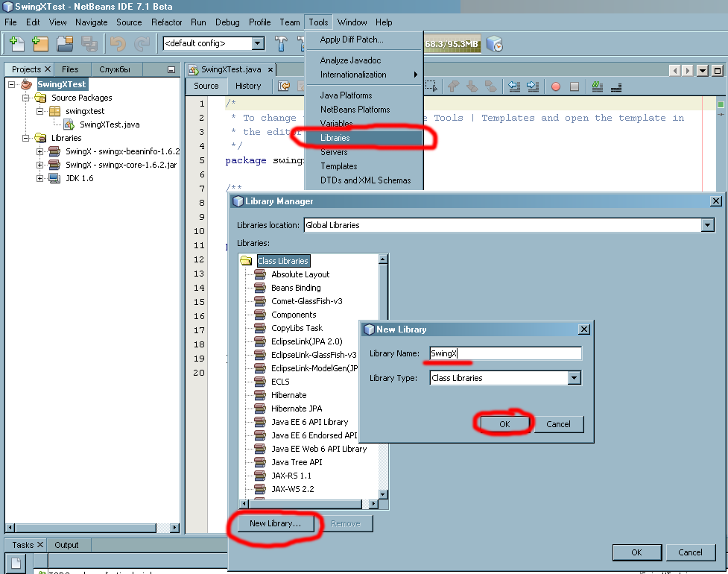Viewport: 728px width, 574px height.
Task: Click the New Project toolbar icon
Action: coord(40,44)
